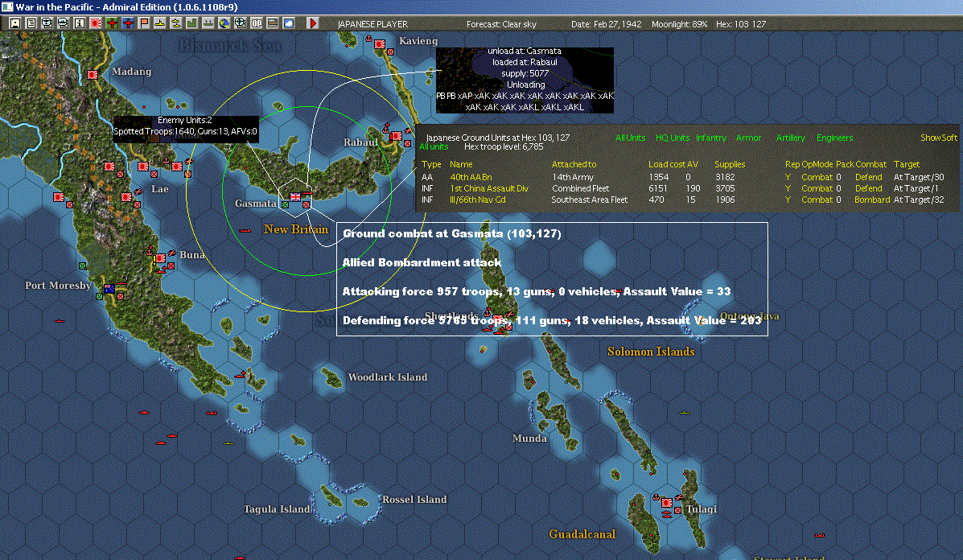Click the runway strip toolbar icon

[x=272, y=23]
